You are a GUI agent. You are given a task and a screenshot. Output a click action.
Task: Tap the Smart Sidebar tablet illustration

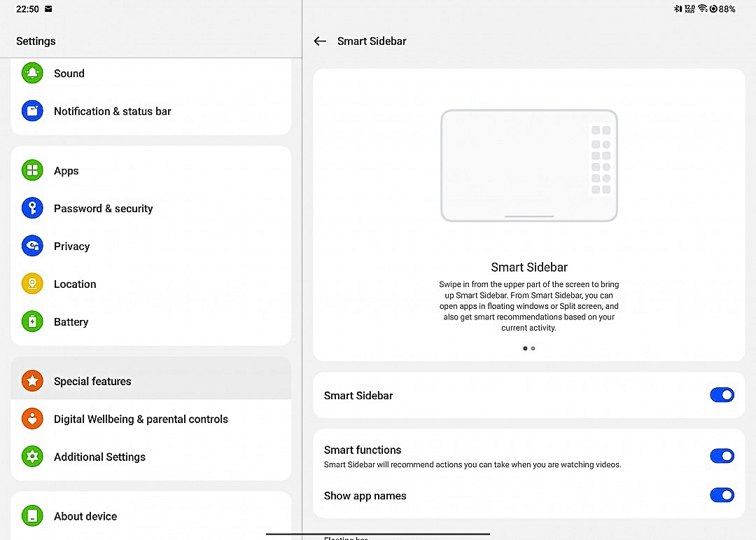click(529, 165)
